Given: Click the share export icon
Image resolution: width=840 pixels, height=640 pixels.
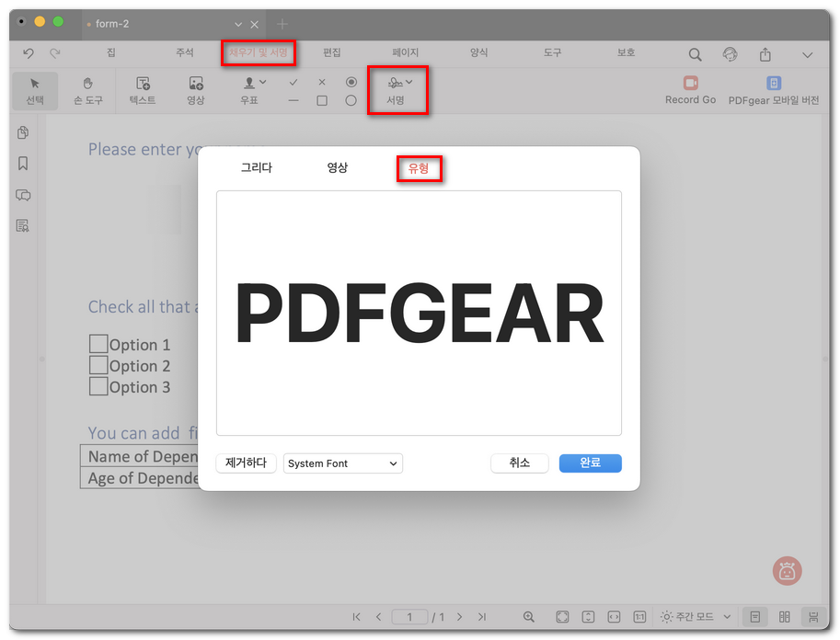Looking at the screenshot, I should pos(765,54).
